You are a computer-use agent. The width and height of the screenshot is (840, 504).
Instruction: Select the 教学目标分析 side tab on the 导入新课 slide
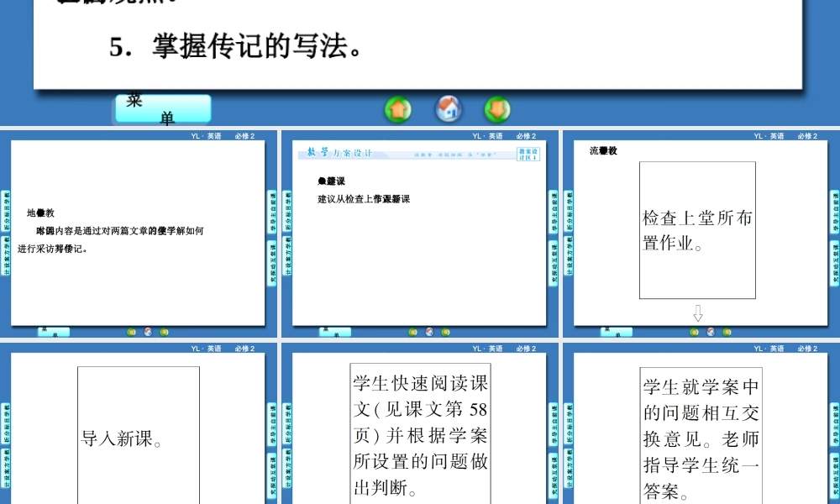point(7,423)
